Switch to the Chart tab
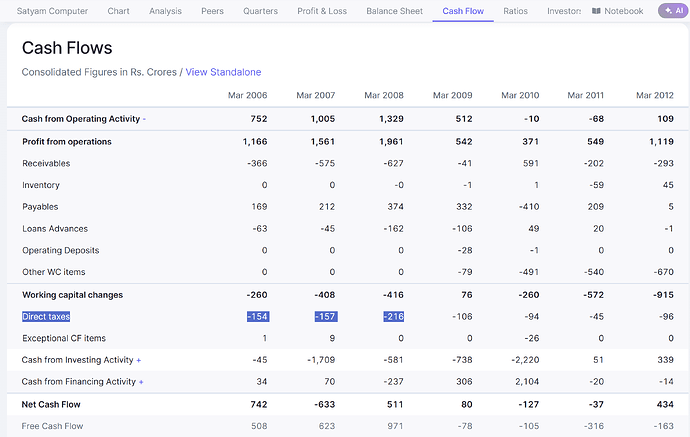This screenshot has height=437, width=690. (118, 11)
